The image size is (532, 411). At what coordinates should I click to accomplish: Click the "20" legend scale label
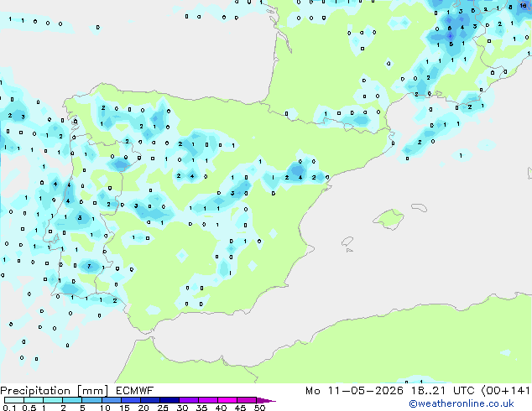(x=143, y=408)
